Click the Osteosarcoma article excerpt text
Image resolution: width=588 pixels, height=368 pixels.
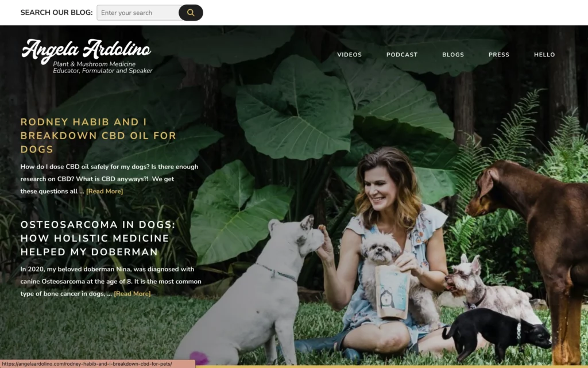click(x=111, y=281)
